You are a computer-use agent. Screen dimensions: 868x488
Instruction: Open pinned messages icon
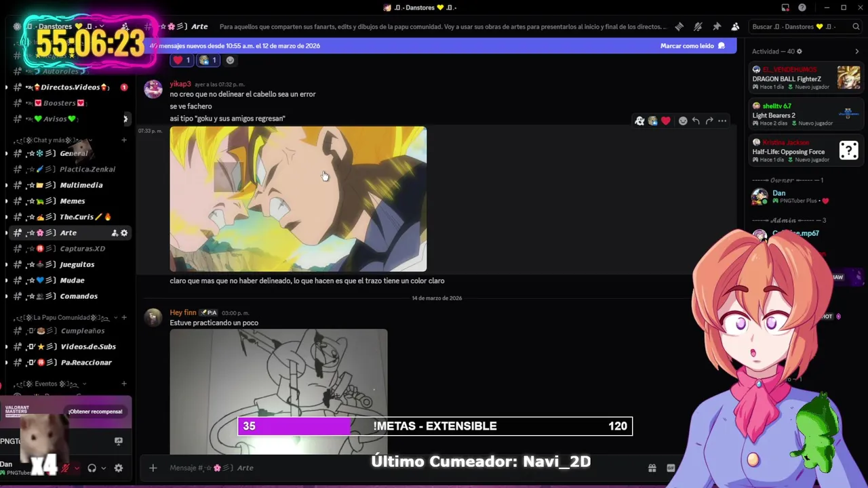point(717,26)
